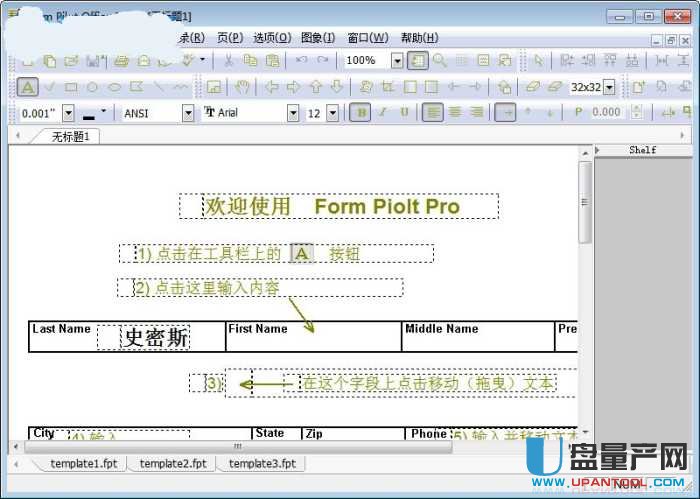Select the text tool (A) in toolbar
Viewport: 700px width, 499px height.
tap(28, 87)
